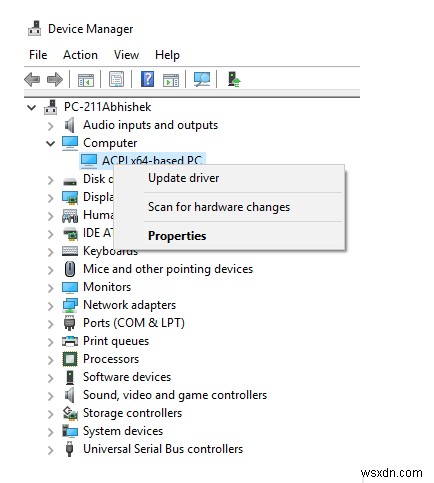Screen dimensions: 434x483
Task: Click the Universal Serial Bus controllers icon
Action: pyautogui.click(x=69, y=449)
